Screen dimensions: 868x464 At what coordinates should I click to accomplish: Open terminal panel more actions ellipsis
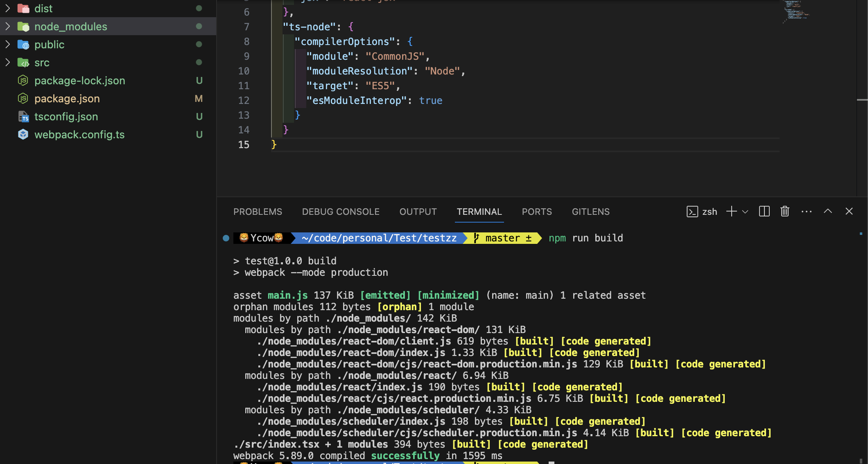pos(806,212)
